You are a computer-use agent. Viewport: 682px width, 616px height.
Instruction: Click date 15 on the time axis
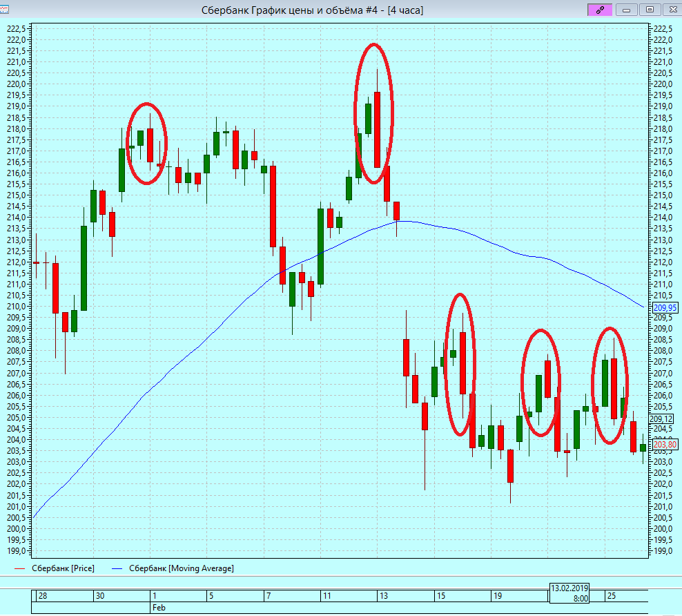441,596
